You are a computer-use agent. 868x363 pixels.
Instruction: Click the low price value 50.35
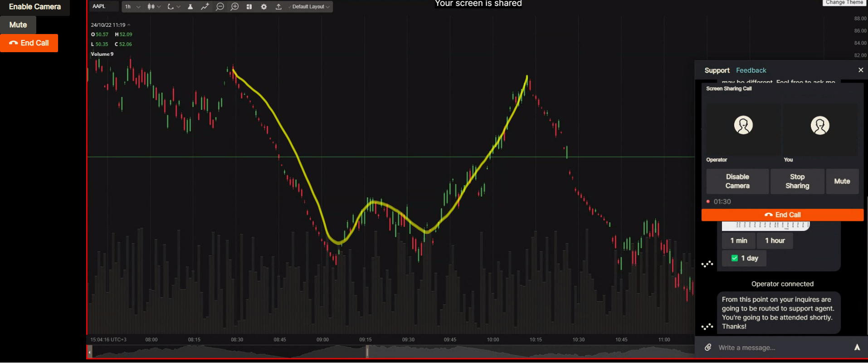point(102,44)
